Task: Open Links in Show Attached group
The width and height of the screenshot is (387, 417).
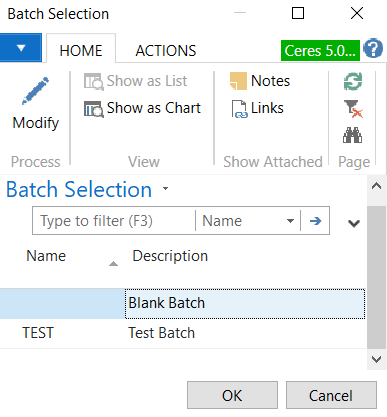Action: click(257, 109)
